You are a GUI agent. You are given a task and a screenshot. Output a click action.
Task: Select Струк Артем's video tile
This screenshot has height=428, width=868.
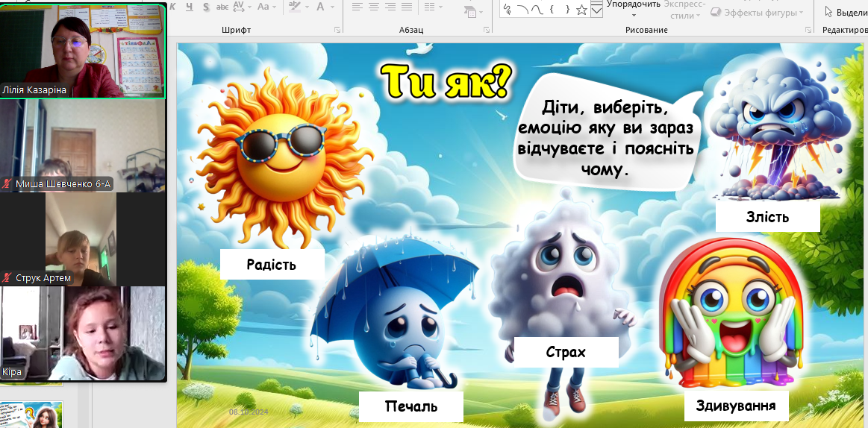tap(83, 239)
